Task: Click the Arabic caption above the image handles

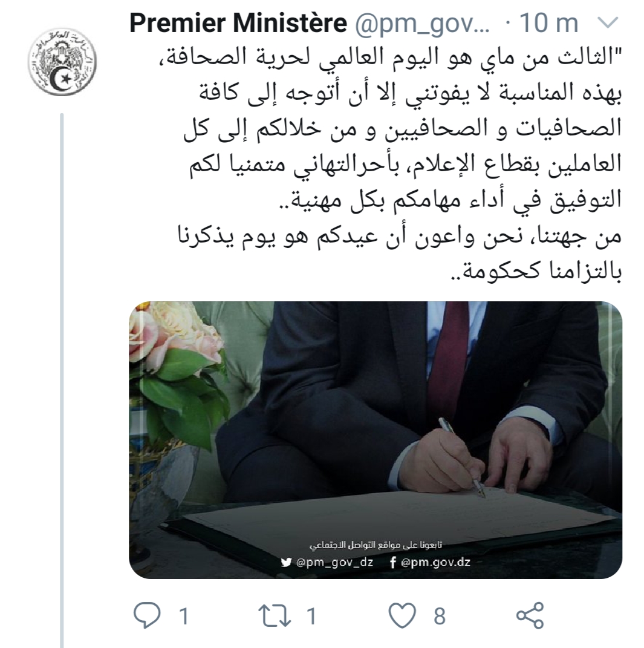Action: coord(375,545)
